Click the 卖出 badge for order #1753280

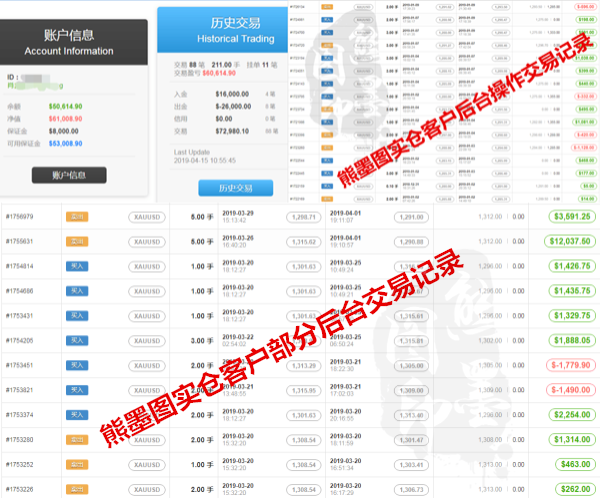point(76,440)
